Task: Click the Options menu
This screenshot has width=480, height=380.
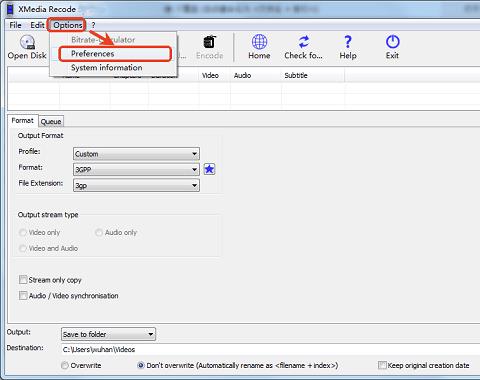Action: coord(68,25)
